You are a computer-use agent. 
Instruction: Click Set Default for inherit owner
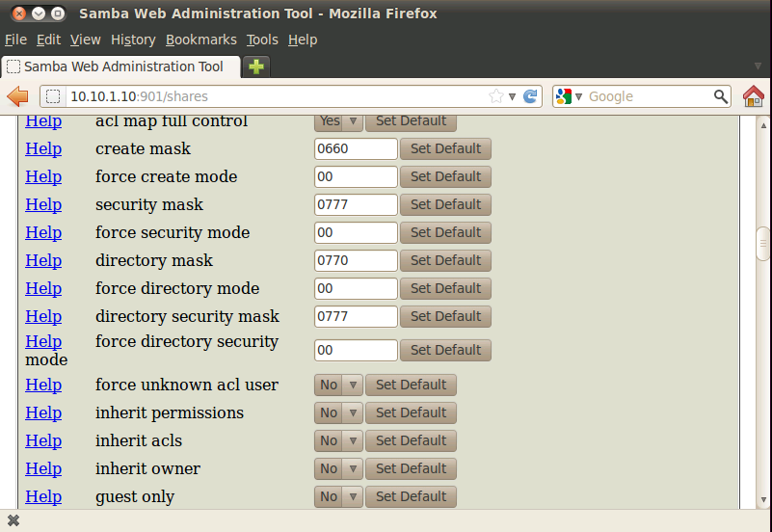(412, 469)
